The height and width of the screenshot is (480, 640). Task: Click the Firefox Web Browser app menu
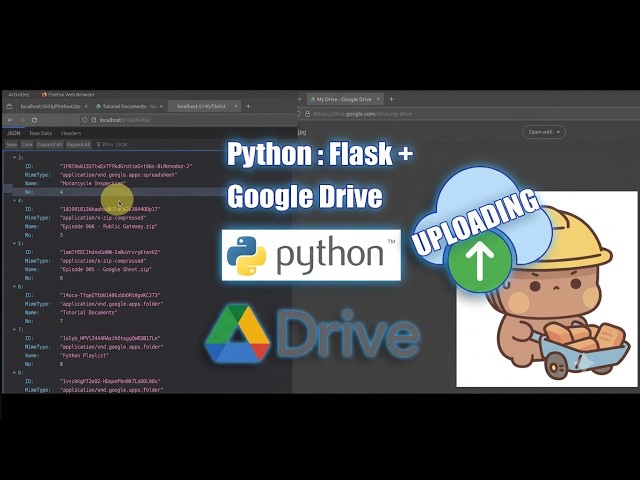[68, 94]
